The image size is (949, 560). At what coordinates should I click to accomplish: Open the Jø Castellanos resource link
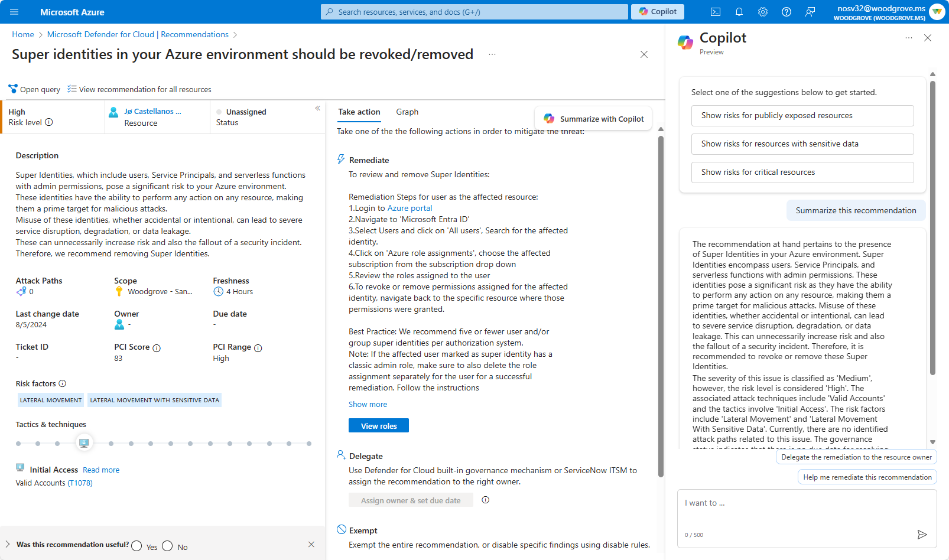[152, 112]
